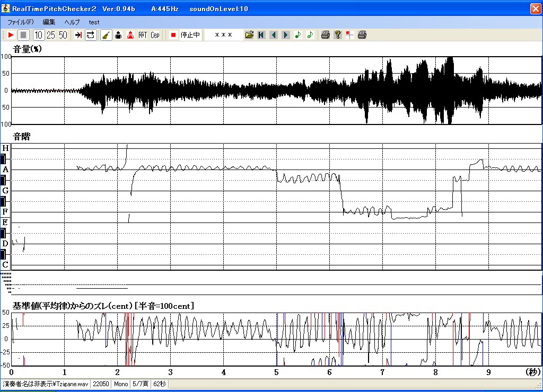Click the 5 second time axis label
This screenshot has height=392, width=543.
tap(276, 372)
